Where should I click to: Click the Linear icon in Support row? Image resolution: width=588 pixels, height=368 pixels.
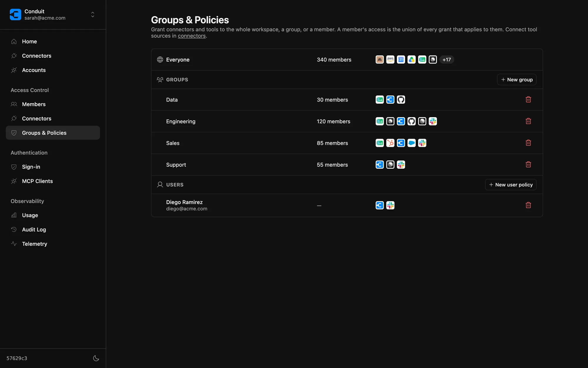390,165
